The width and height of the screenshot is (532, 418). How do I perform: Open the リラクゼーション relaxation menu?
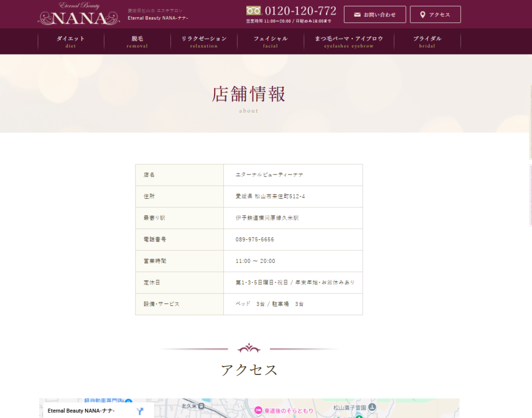[204, 42]
